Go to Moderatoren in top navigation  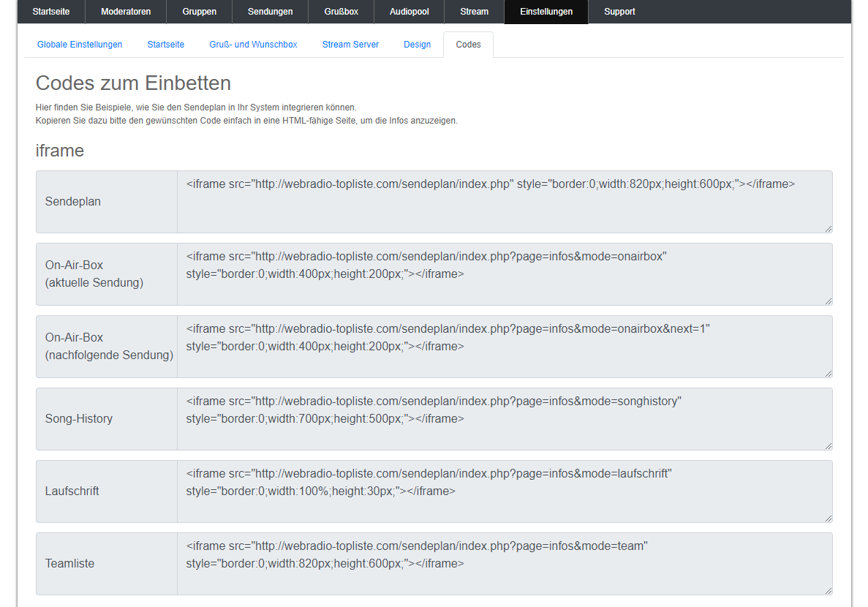tap(126, 12)
